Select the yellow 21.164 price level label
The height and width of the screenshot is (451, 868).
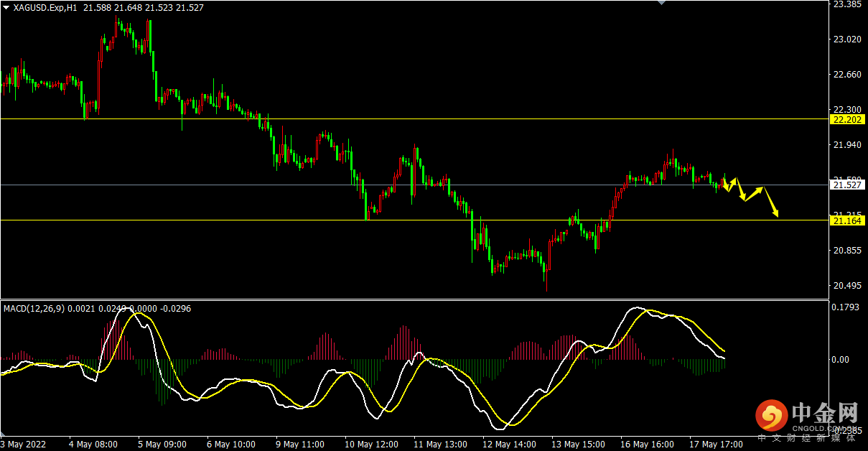click(846, 220)
